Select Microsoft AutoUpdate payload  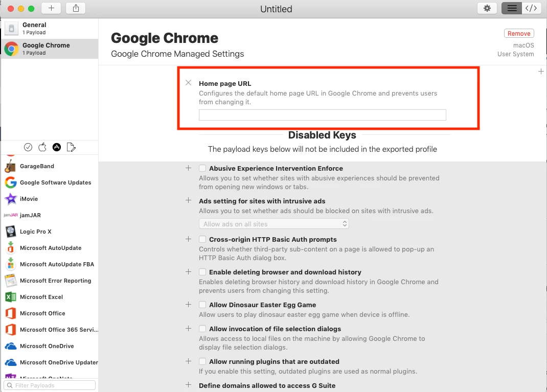pyautogui.click(x=50, y=248)
